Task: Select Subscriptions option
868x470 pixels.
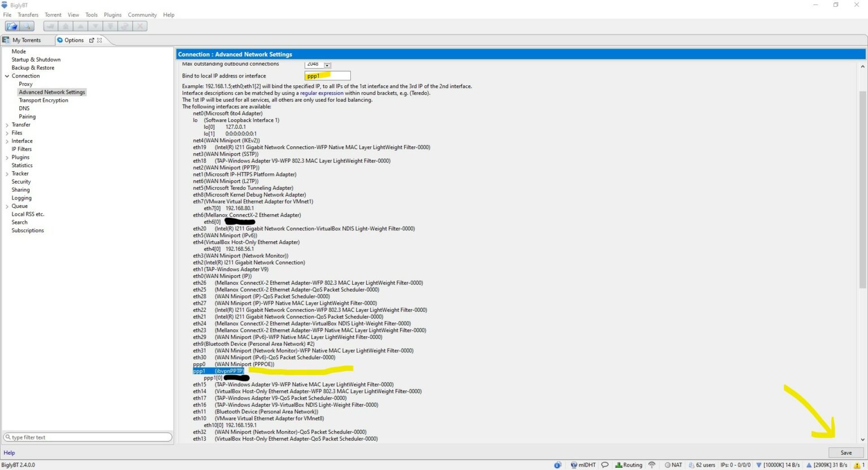Action: click(28, 230)
